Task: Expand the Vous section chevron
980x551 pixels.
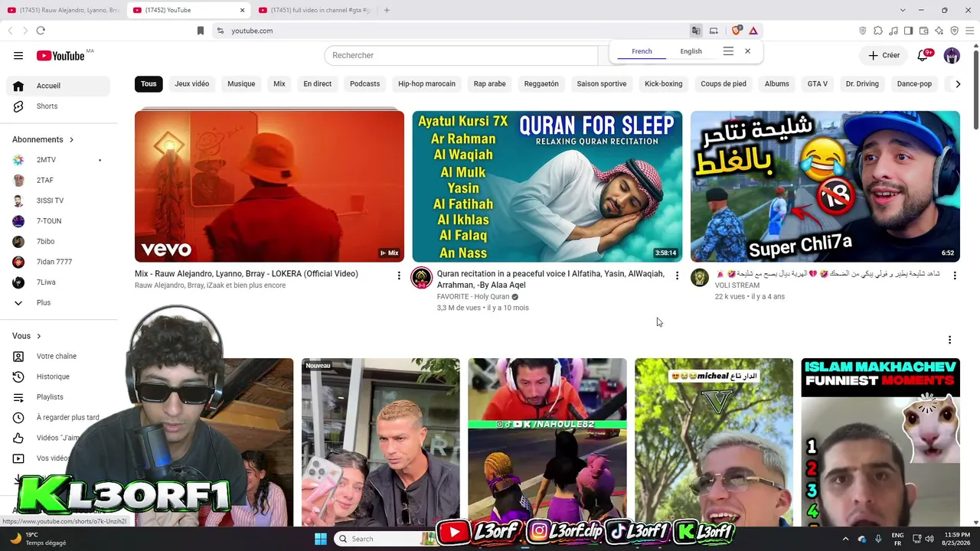Action: click(38, 336)
